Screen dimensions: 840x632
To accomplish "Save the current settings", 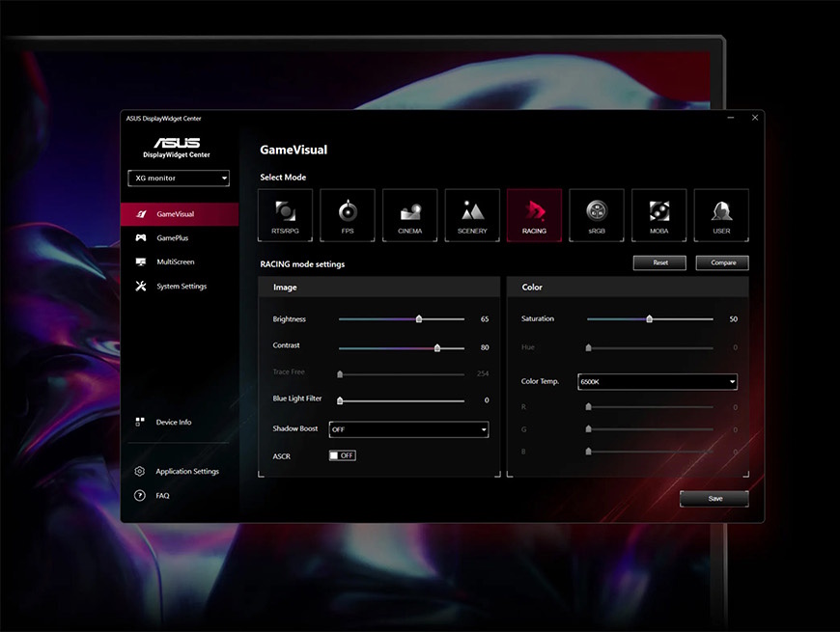I will click(x=714, y=499).
